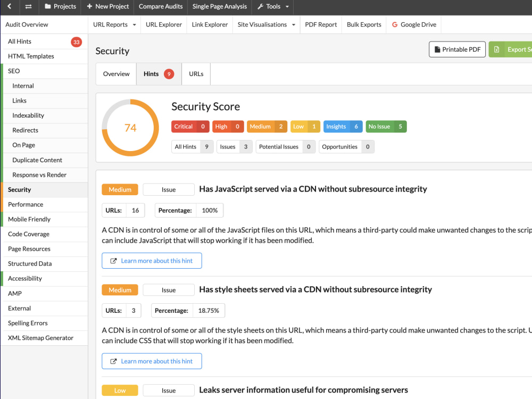Open External in sidebar
This screenshot has width=532, height=399.
click(x=45, y=309)
